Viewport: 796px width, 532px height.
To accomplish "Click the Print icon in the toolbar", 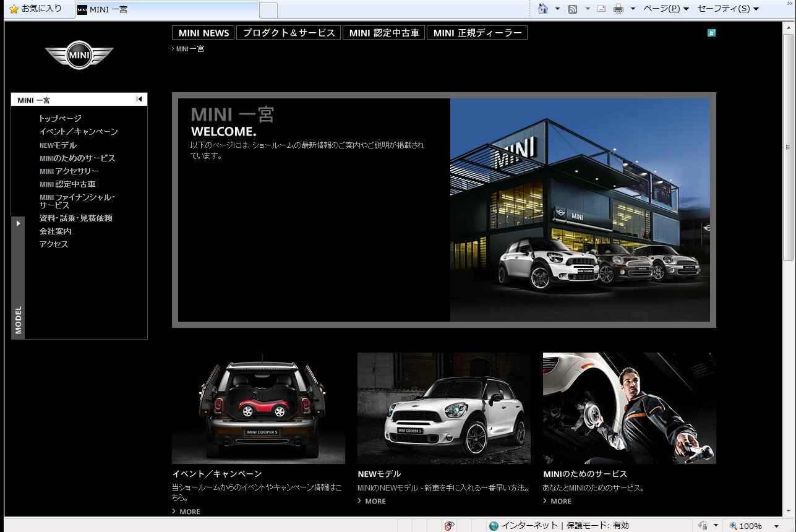I will click(x=618, y=9).
